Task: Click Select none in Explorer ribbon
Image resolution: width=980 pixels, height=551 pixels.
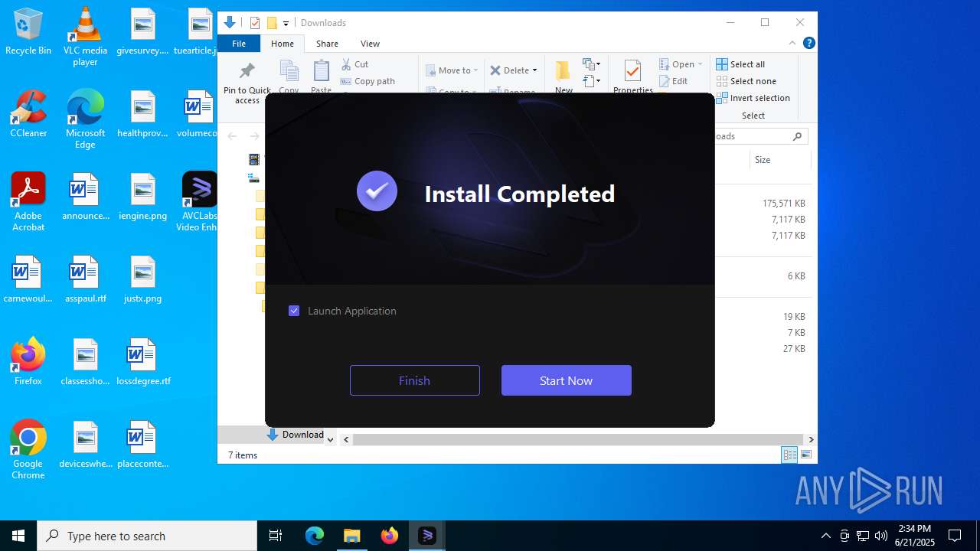Action: (x=746, y=81)
